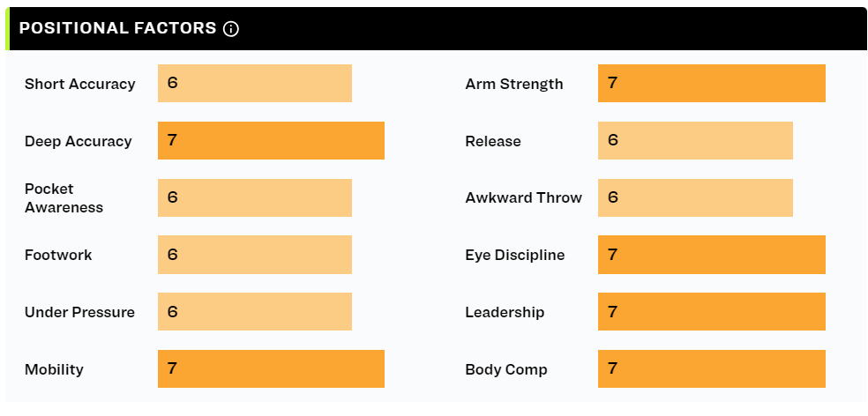Click the Deep Accuracy score bar
Image resolution: width=868 pixels, height=416 pixels.
(272, 140)
